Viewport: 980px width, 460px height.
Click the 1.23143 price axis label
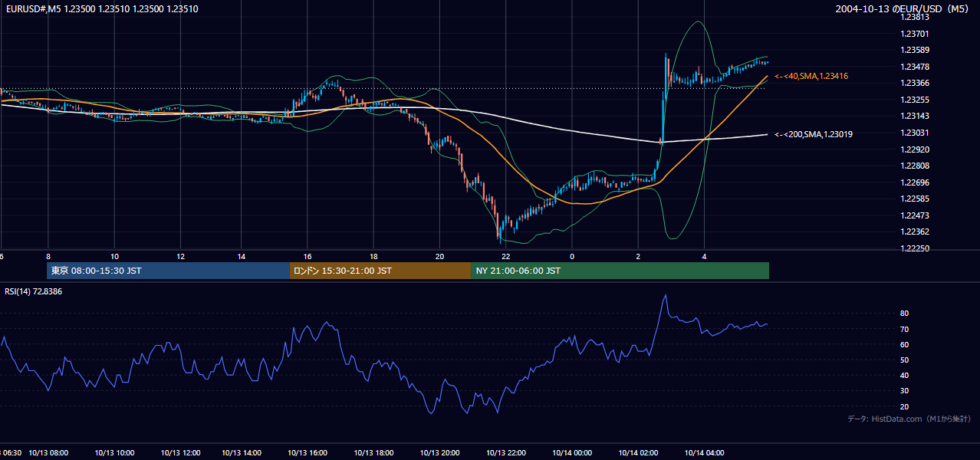click(x=915, y=116)
